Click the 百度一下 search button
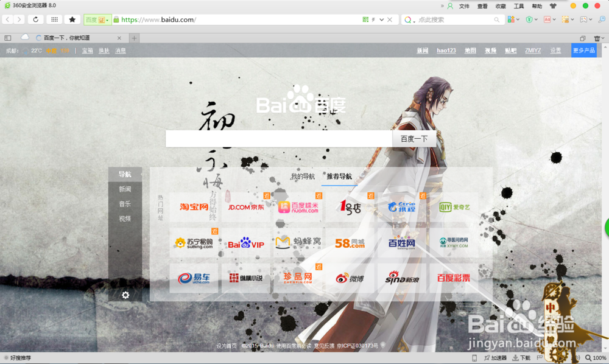Screen dimensions: 609x364 pos(414,139)
